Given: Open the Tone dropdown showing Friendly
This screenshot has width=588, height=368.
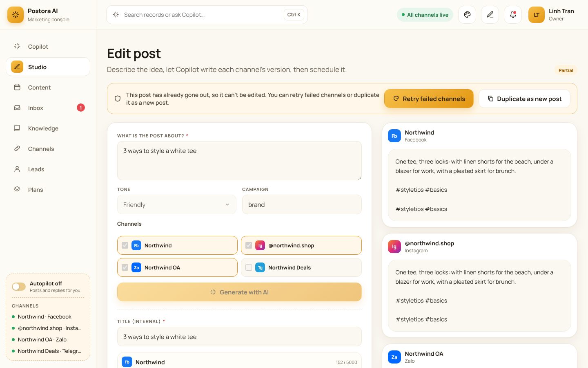Looking at the screenshot, I should pos(177,204).
